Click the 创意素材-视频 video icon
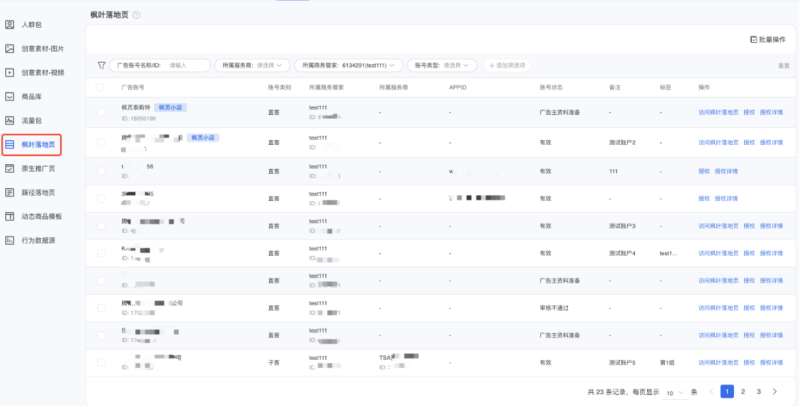The image size is (800, 407). click(10, 72)
